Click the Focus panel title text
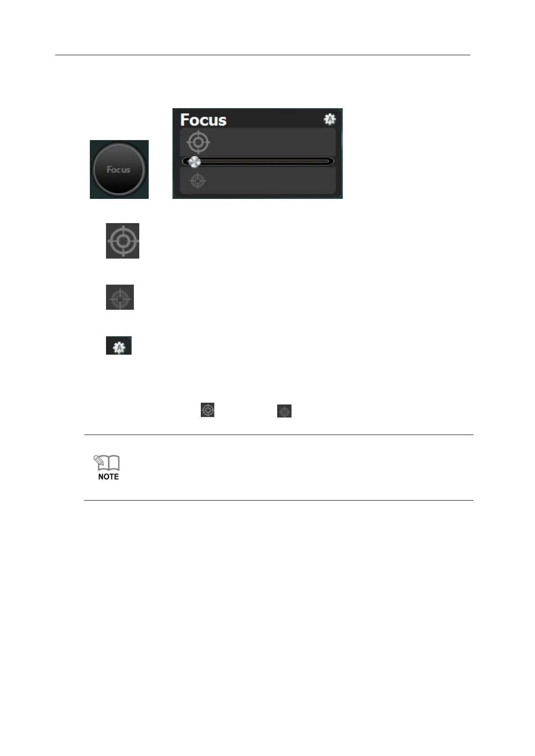 203,120
